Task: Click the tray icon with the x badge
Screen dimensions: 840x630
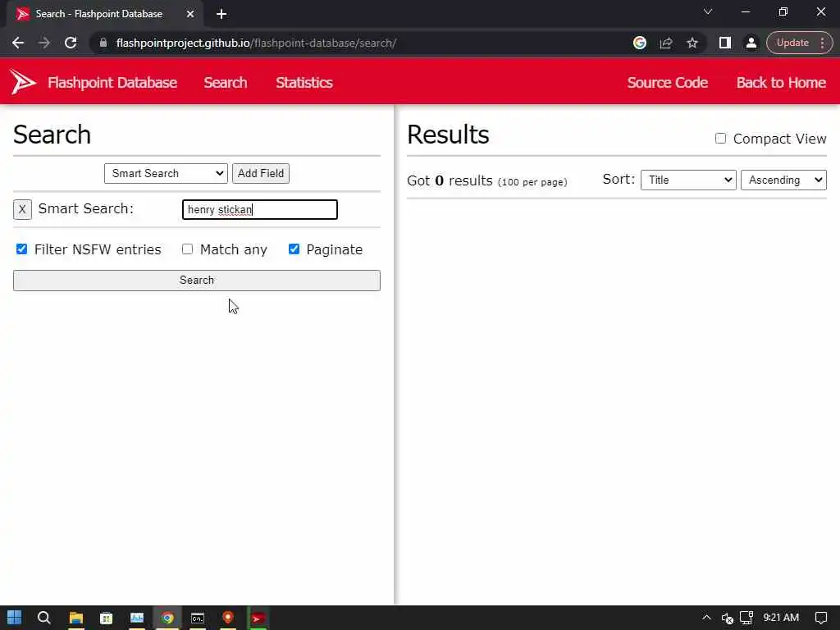Action: coord(727,619)
